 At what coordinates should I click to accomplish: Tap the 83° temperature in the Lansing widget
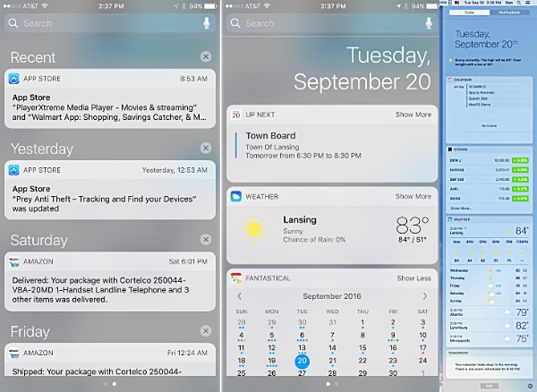point(413,226)
